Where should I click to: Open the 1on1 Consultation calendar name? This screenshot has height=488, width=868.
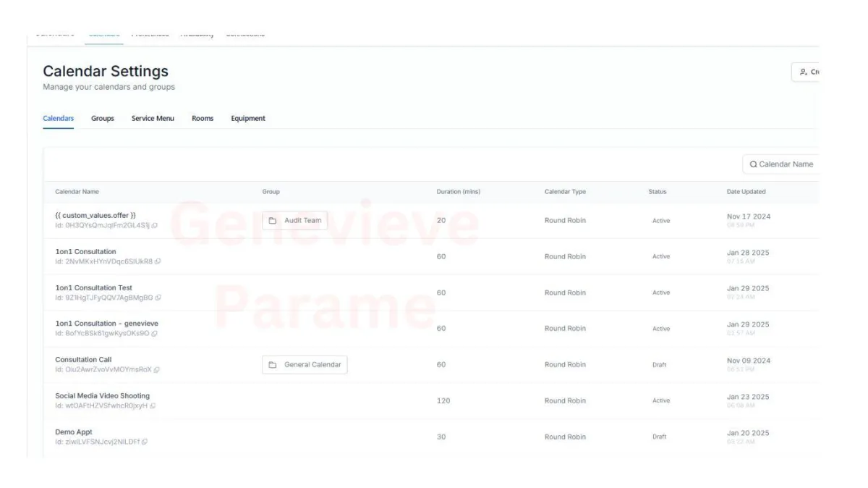click(x=85, y=252)
